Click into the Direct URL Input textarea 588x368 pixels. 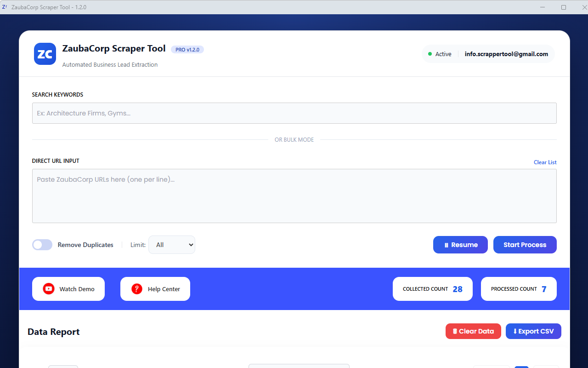tap(294, 196)
